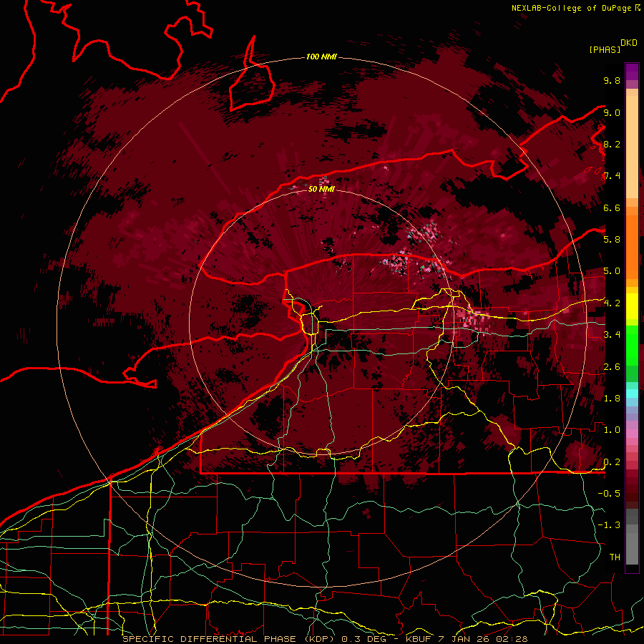Click the 1.0 scale value
The image size is (644, 644).
(x=612, y=429)
